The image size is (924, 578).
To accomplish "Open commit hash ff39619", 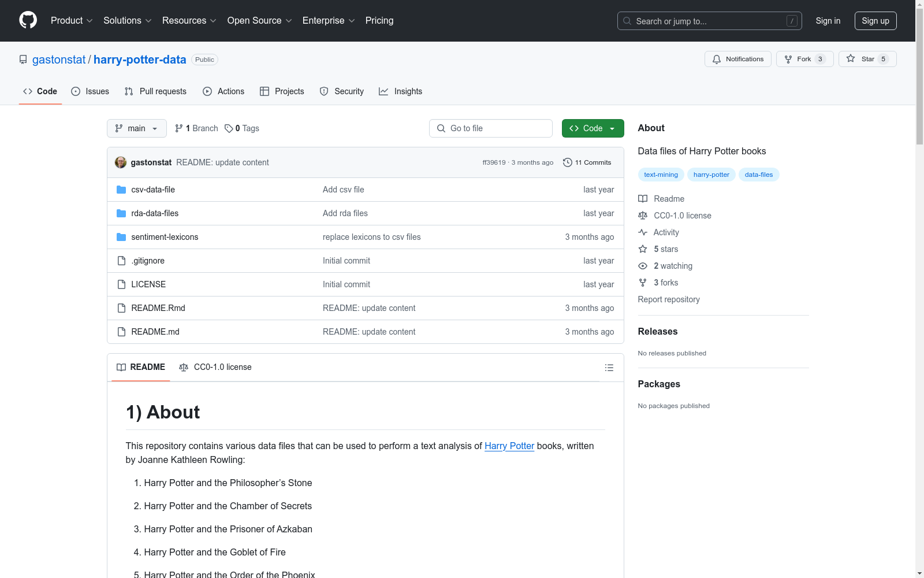I will (x=494, y=162).
